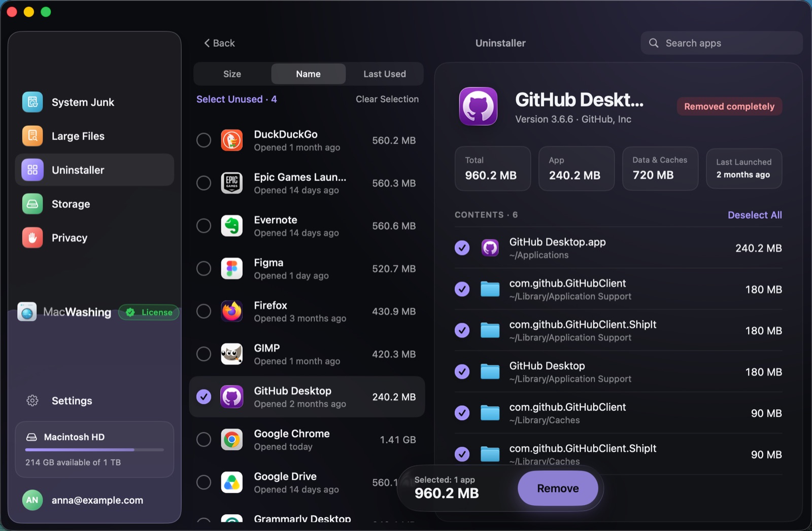Select the Figma checkbox
This screenshot has width=812, height=531.
[204, 269]
